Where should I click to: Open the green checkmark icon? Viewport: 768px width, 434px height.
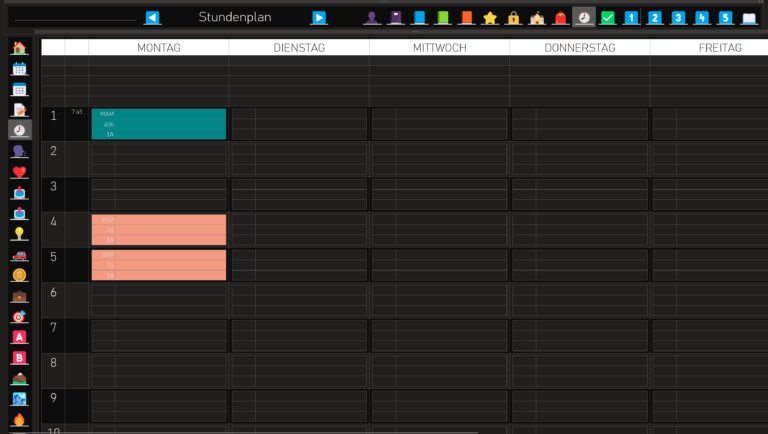(x=607, y=18)
